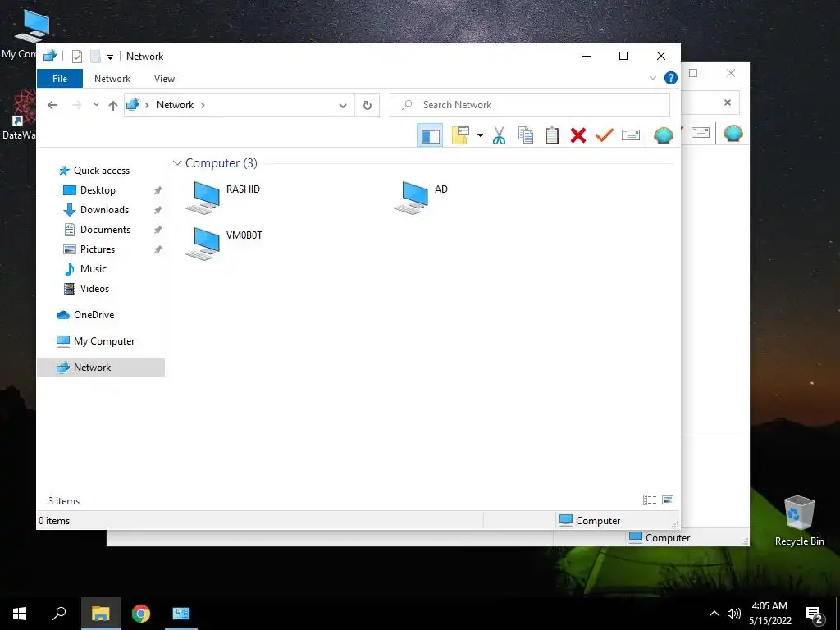Viewport: 840px width, 630px height.
Task: Go back with the Back arrow
Action: 52,105
